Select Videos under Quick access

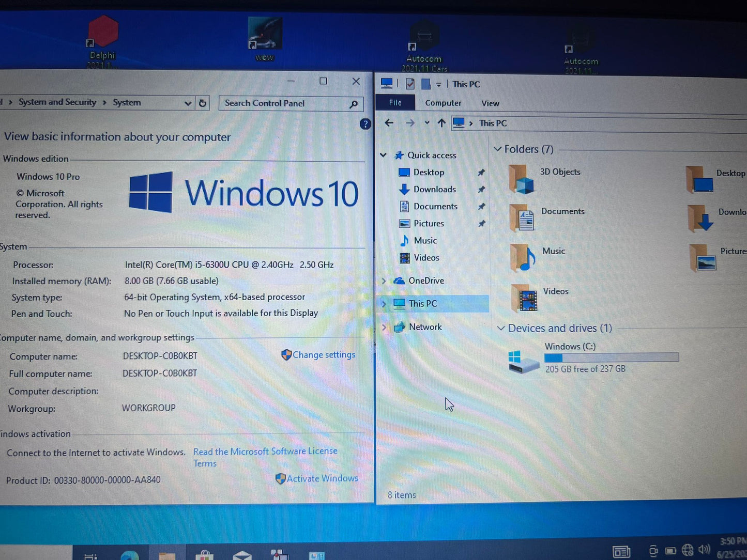click(x=426, y=258)
